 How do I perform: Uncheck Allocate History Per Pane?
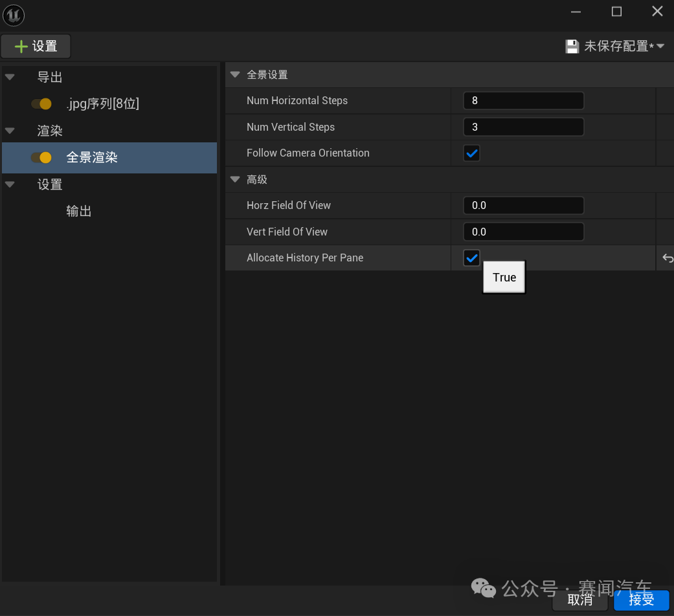tap(471, 258)
